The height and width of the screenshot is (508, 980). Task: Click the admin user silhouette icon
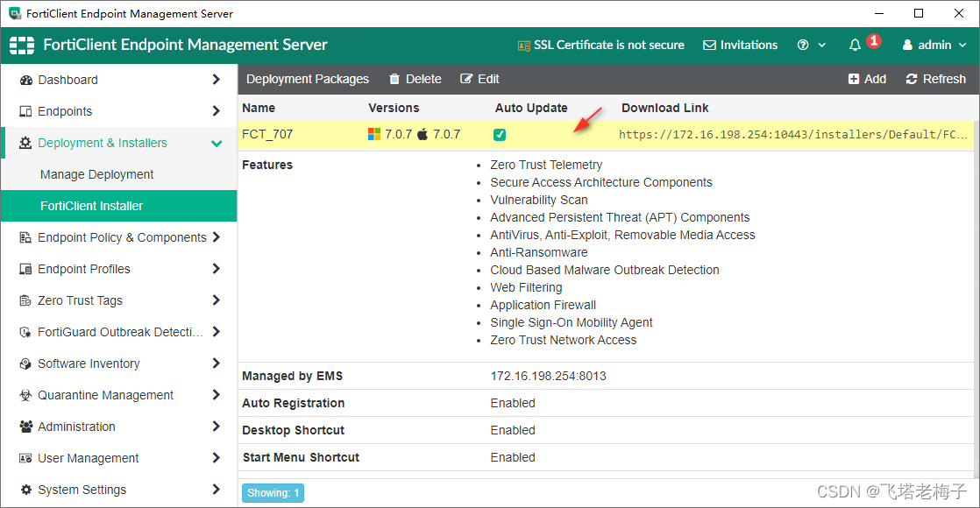point(907,45)
